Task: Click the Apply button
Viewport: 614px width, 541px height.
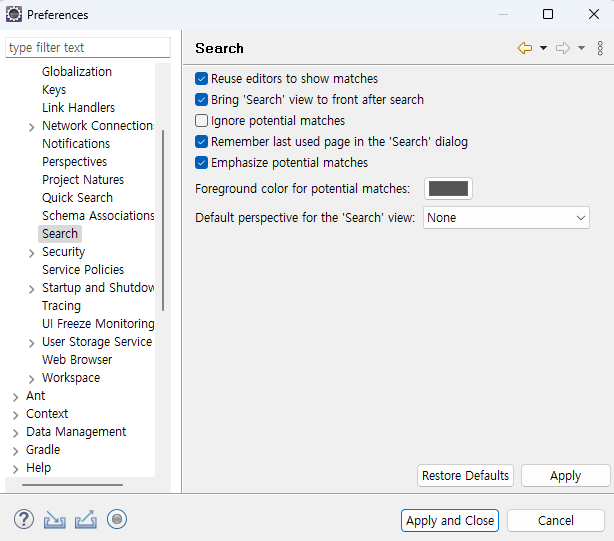Action: pyautogui.click(x=565, y=476)
